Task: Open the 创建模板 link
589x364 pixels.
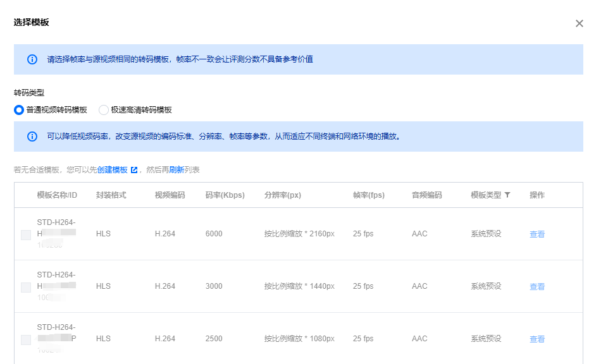Action: (x=113, y=170)
